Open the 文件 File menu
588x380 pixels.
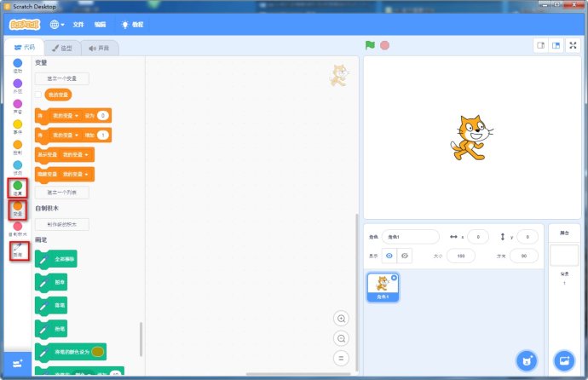point(78,25)
